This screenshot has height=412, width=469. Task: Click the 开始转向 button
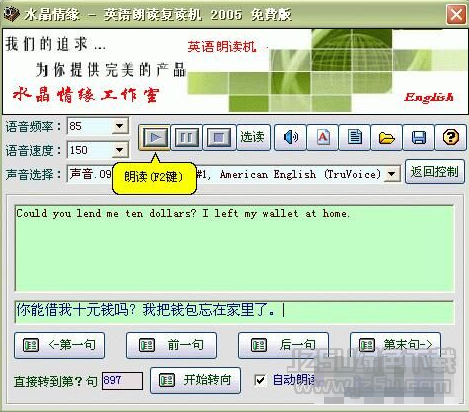[x=195, y=380]
